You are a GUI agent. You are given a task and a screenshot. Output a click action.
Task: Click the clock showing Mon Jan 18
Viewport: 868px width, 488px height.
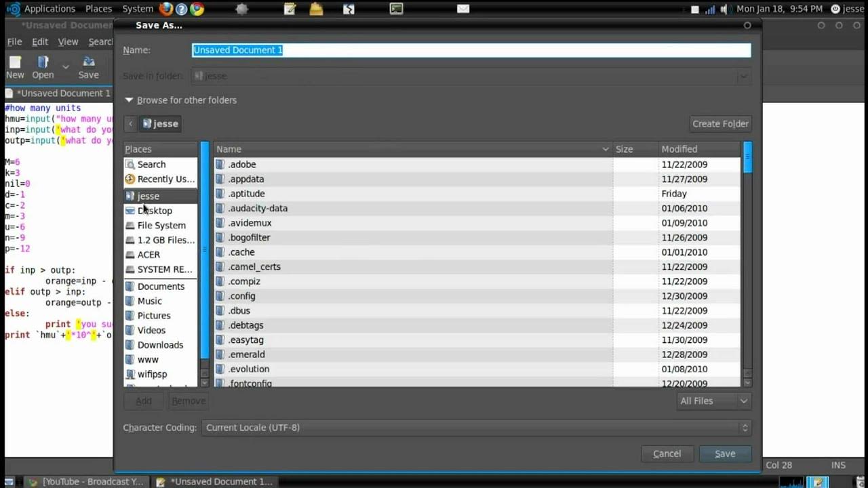tap(779, 9)
